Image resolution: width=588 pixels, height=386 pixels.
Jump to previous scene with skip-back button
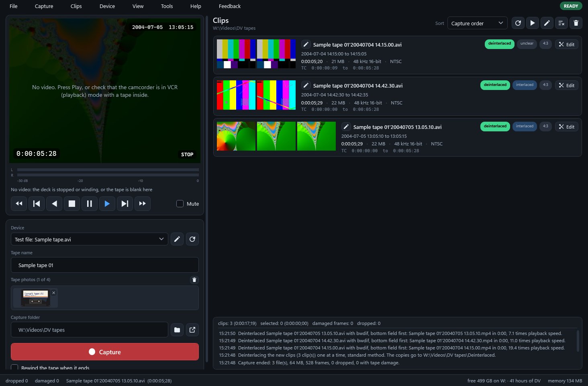coord(37,204)
